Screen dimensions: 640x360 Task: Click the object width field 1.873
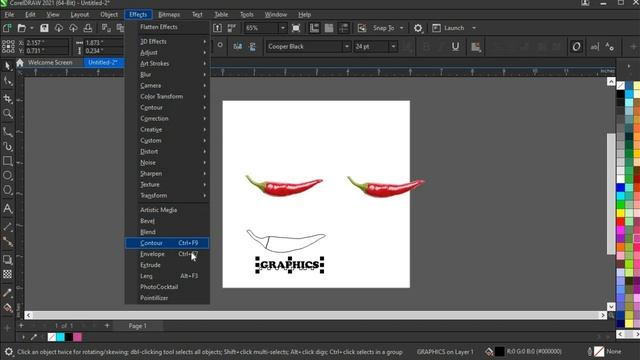102,42
